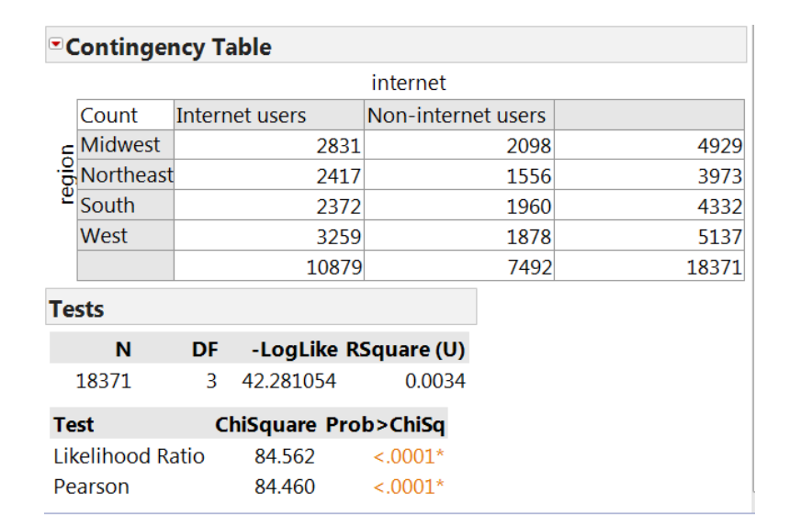Click the West row total 5137
812x515 pixels.
[x=649, y=237]
